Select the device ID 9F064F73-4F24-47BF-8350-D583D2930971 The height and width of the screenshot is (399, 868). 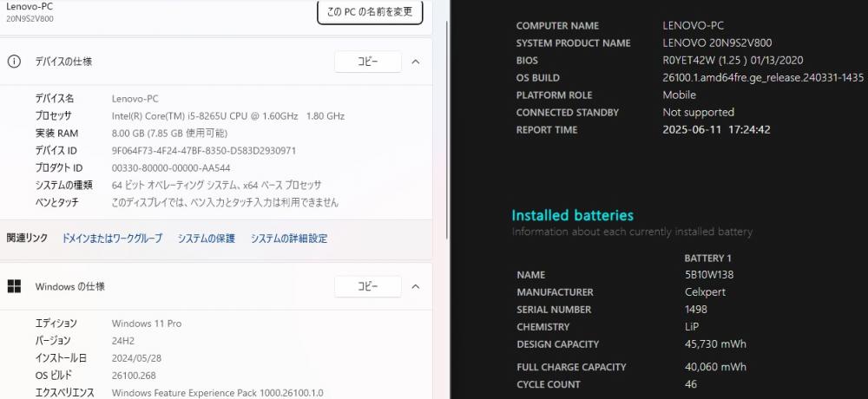click(204, 151)
